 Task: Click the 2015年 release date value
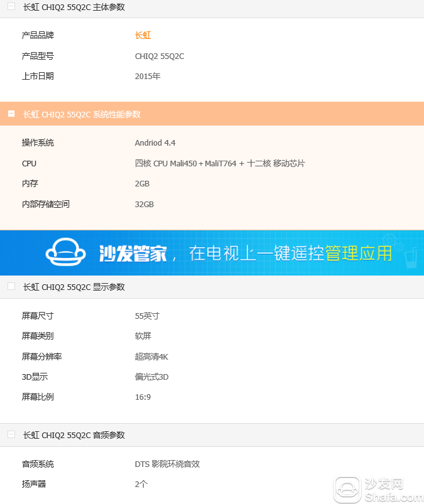click(x=148, y=76)
